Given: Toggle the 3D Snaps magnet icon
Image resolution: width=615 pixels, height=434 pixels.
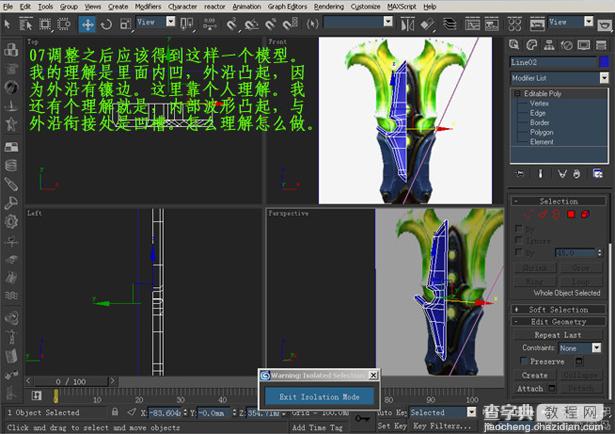Looking at the screenshot, I should point(232,24).
